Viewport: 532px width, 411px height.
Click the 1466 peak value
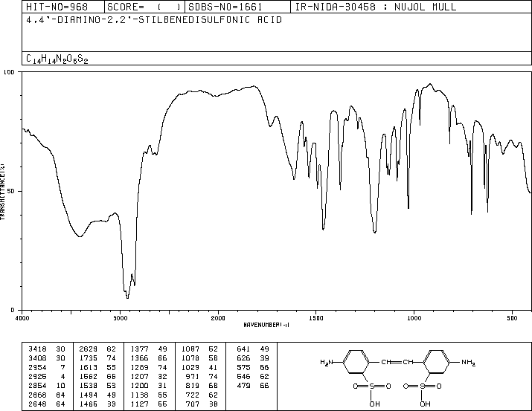89,404
